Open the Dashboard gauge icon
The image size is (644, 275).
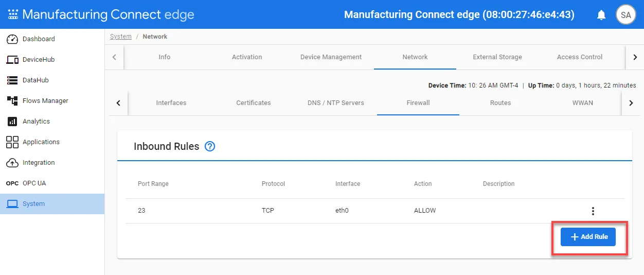tap(12, 39)
